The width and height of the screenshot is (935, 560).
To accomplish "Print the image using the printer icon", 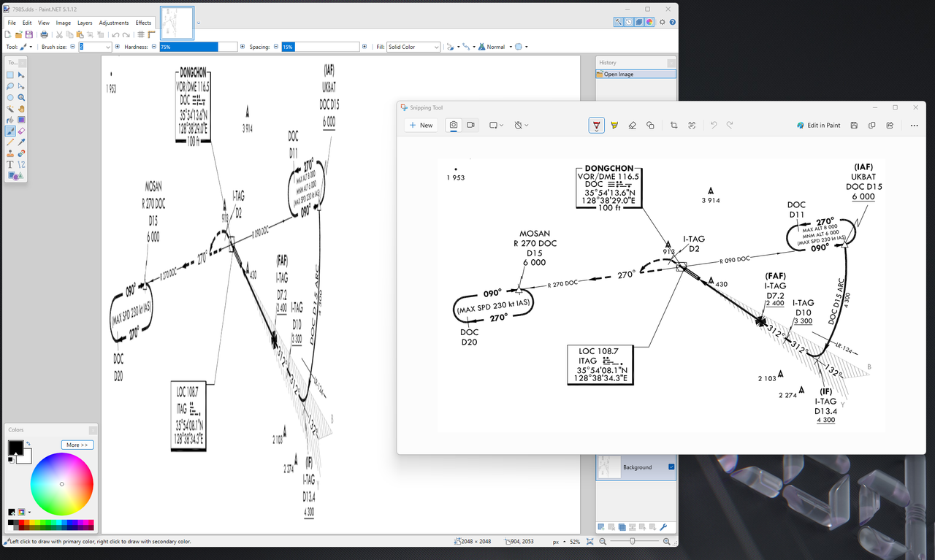I will tap(44, 34).
